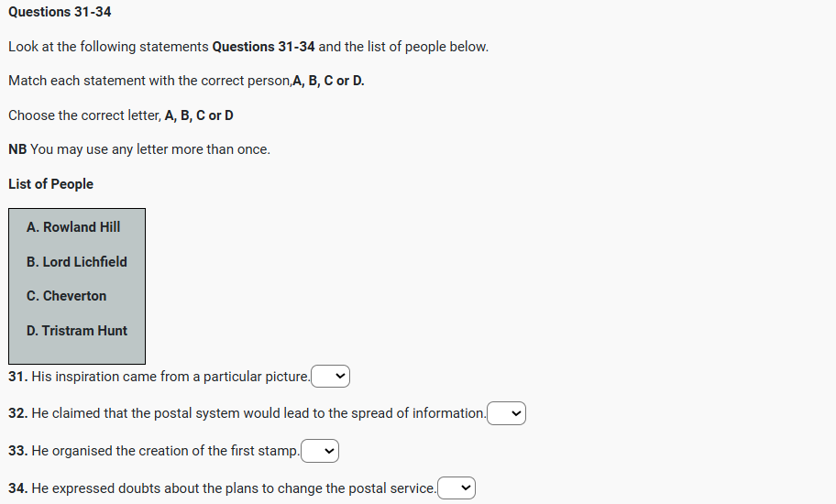836x504 pixels.
Task: Click the 'List of People' heading
Action: [x=50, y=184]
